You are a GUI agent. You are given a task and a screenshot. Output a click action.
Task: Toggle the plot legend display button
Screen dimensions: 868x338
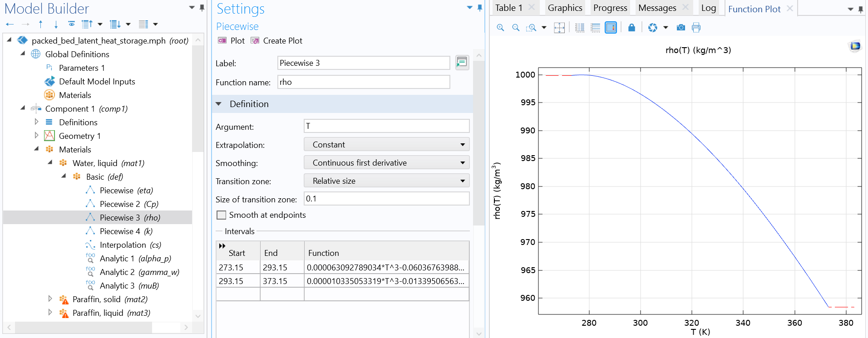(611, 28)
